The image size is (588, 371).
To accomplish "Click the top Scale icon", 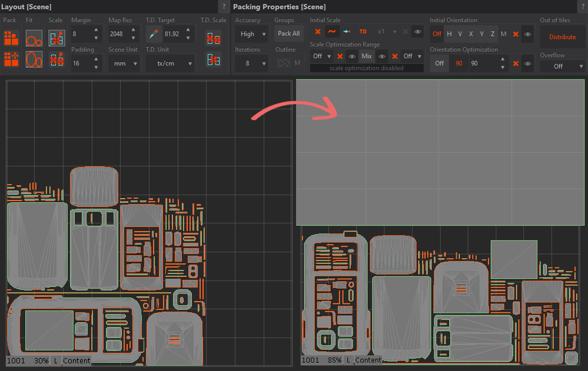I will [57, 38].
